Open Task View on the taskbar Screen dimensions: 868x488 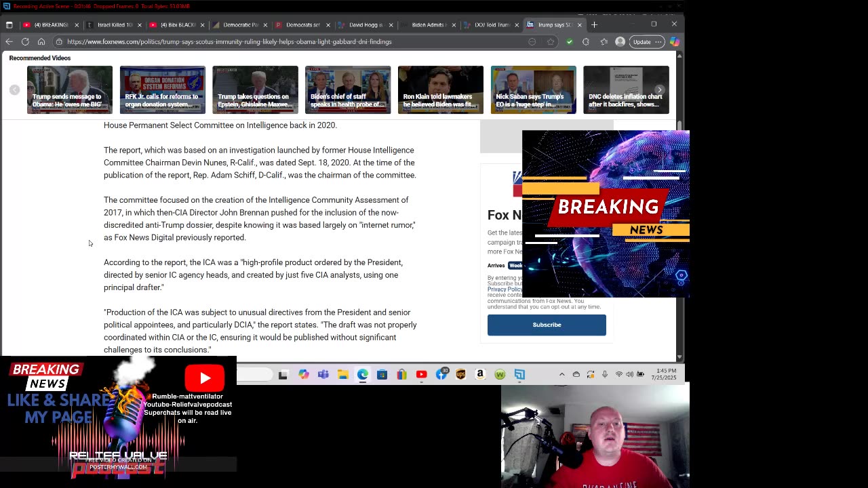(283, 374)
